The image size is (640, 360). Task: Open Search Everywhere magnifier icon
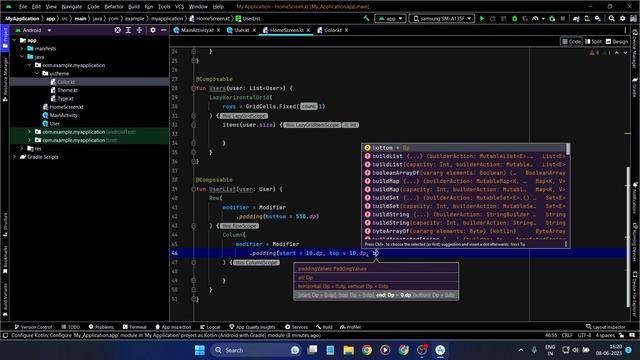point(611,18)
